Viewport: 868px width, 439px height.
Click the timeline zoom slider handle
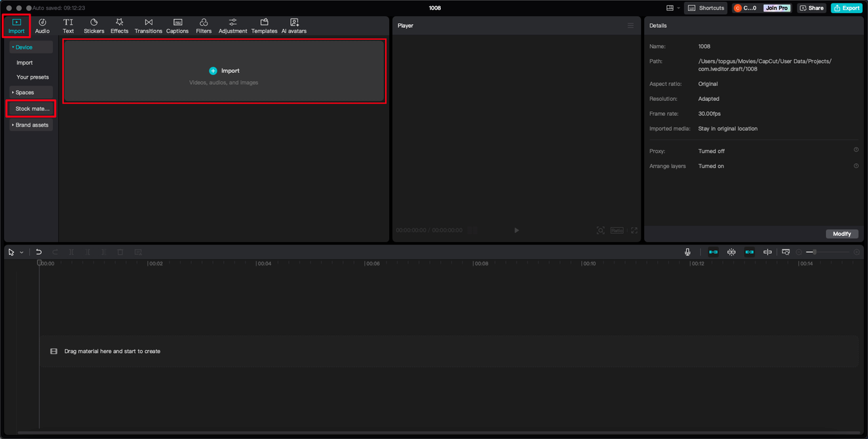coord(814,252)
